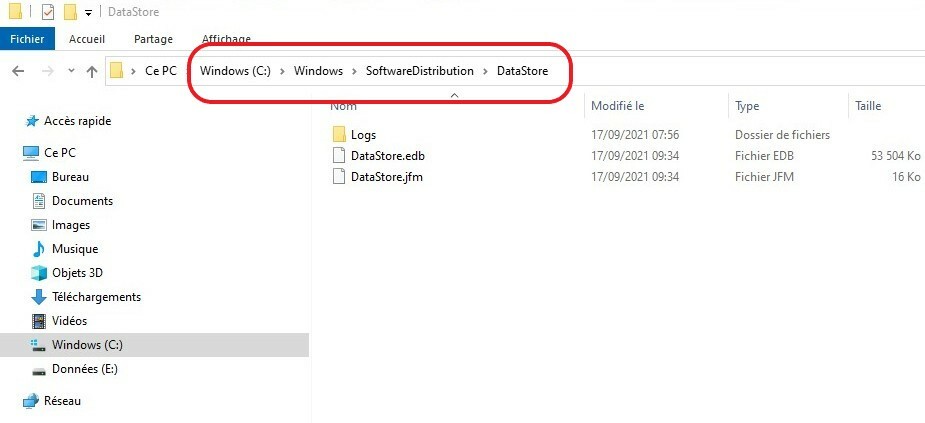The height and width of the screenshot is (423, 925).
Task: Click the 17/09/2021 07:56 date cell
Action: (635, 135)
